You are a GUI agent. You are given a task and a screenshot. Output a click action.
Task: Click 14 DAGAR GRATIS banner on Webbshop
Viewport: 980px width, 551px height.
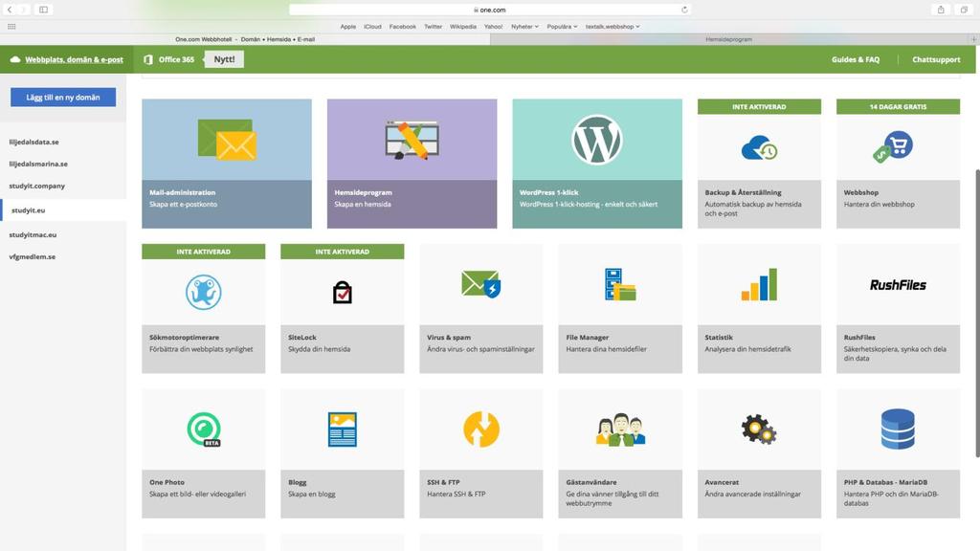[898, 106]
